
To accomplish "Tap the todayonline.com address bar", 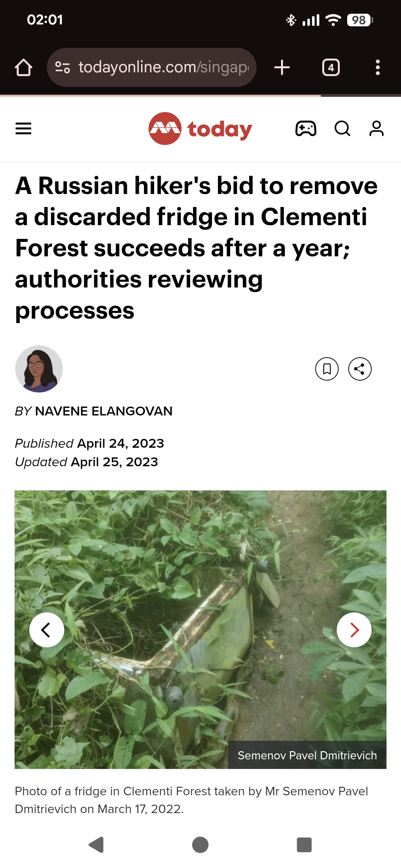I will coord(163,68).
